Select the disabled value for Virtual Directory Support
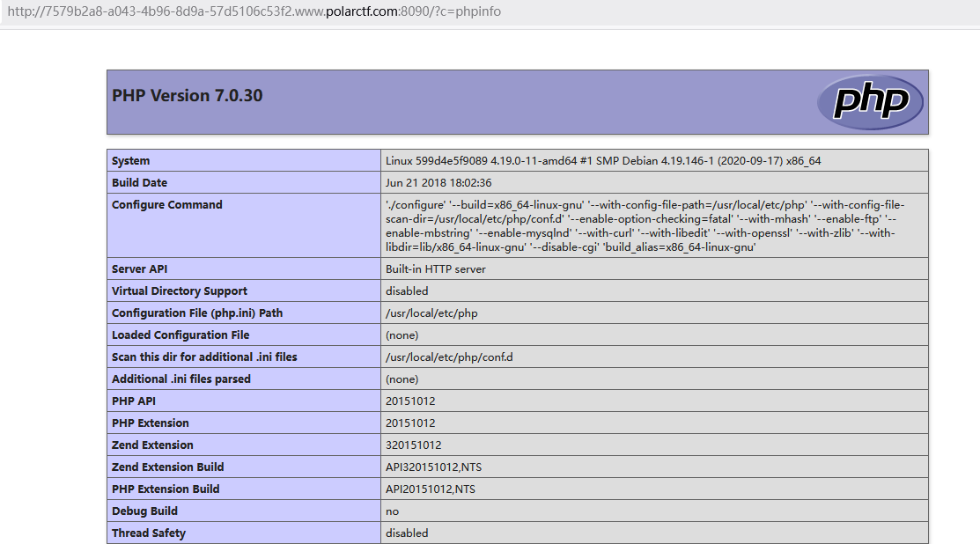The image size is (980, 544). click(407, 291)
